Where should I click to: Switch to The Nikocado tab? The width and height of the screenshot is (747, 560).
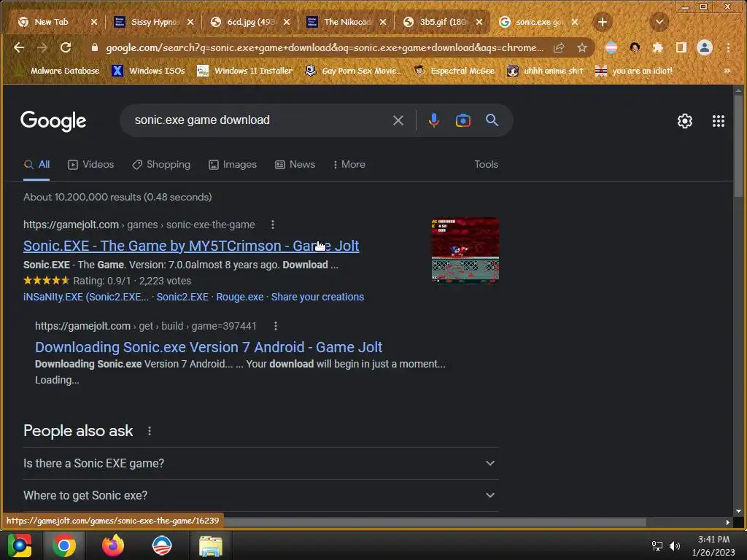[348, 22]
